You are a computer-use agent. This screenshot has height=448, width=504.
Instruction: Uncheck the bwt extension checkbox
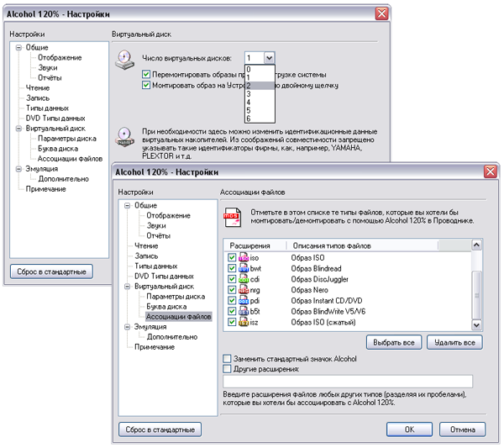point(232,268)
